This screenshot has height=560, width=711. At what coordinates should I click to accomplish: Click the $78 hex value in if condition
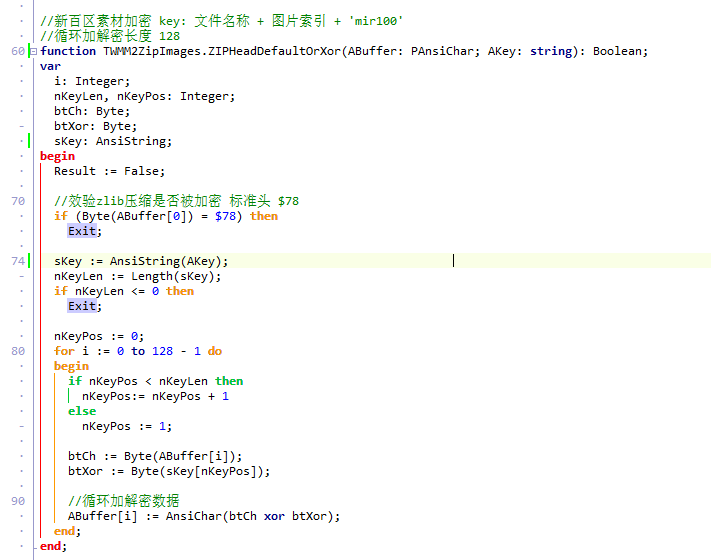pos(225,216)
